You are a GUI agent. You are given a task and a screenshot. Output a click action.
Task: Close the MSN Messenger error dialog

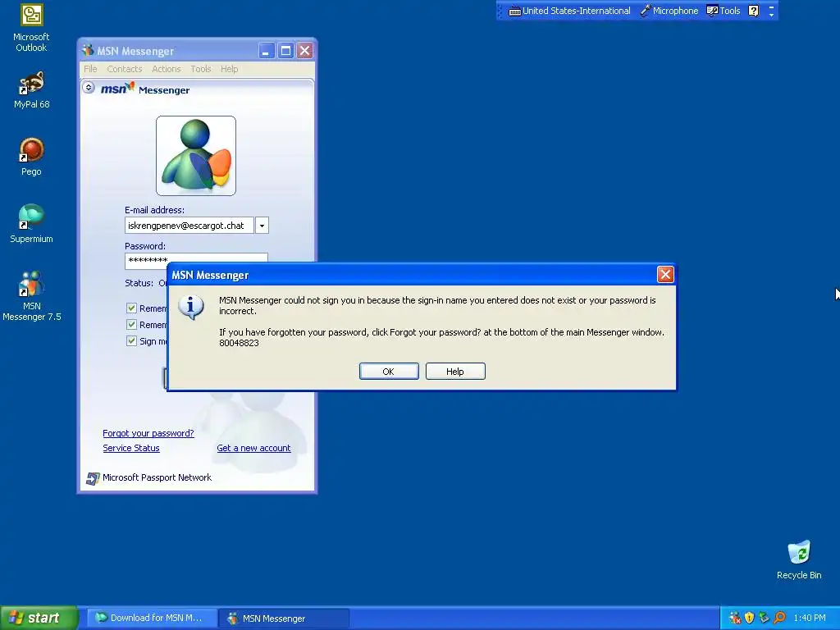[x=665, y=275]
